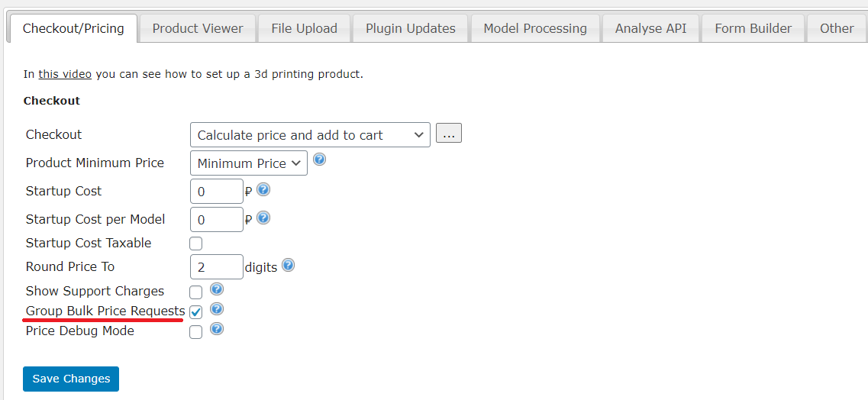The width and height of the screenshot is (868, 400).
Task: Click help icon for Group Bulk Price Requests
Action: point(217,308)
